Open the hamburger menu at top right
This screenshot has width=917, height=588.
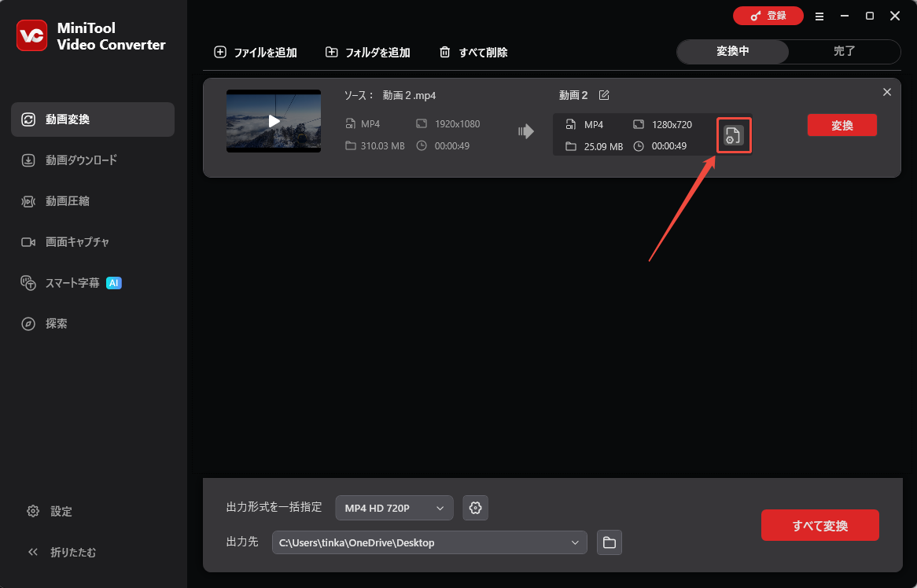tap(819, 16)
